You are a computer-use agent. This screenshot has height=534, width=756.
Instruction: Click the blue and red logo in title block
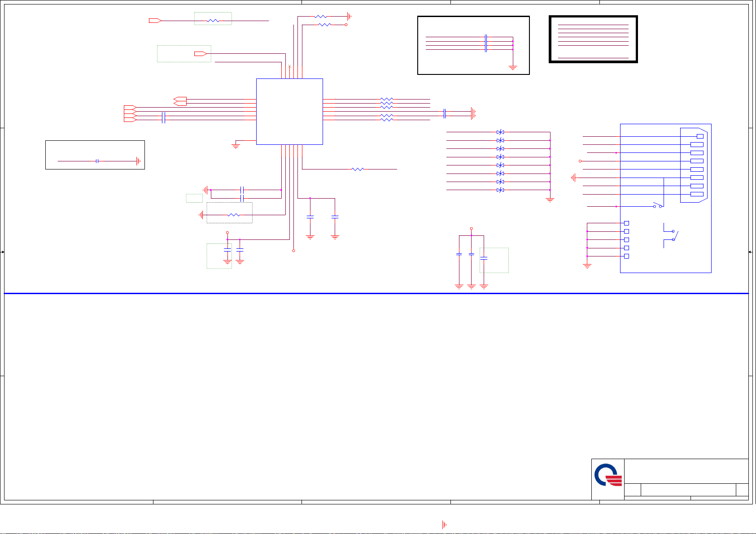(x=608, y=475)
